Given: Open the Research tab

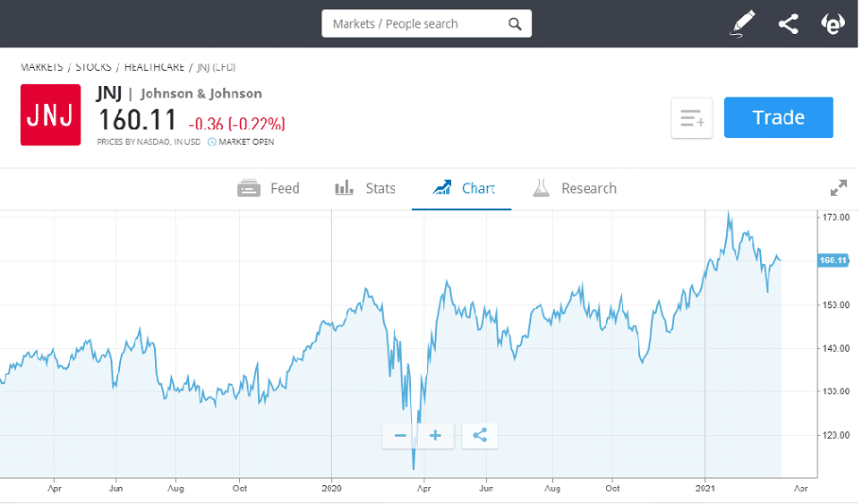Looking at the screenshot, I should pyautogui.click(x=575, y=189).
